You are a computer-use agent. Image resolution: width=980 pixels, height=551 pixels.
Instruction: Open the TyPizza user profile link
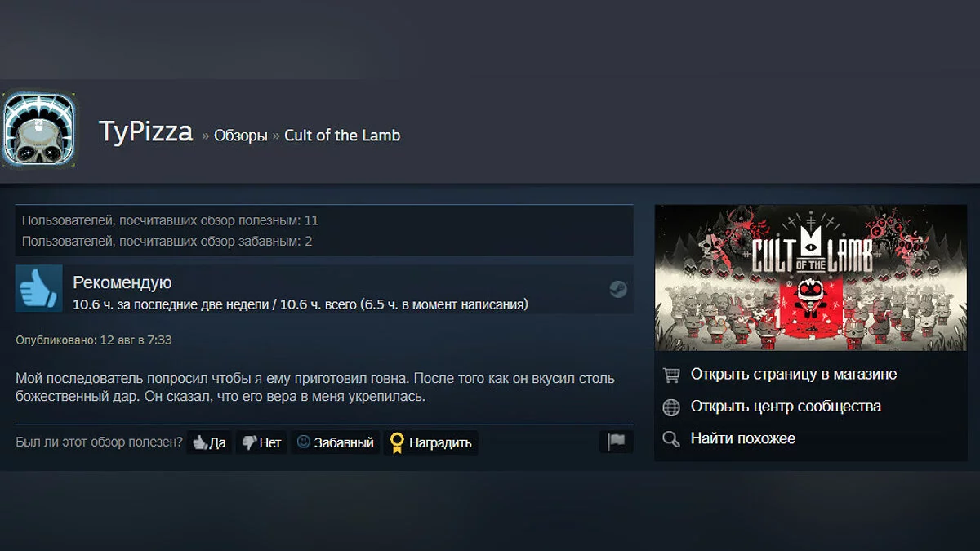pos(145,131)
